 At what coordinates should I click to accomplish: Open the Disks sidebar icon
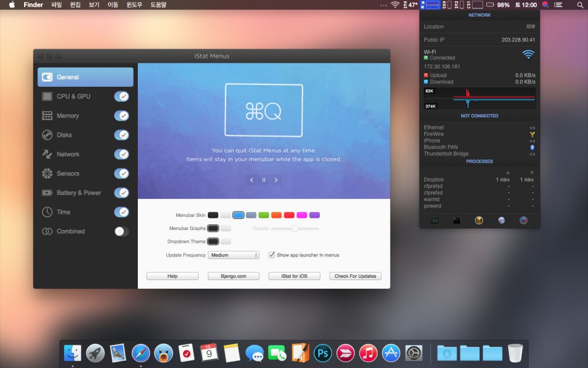click(47, 135)
